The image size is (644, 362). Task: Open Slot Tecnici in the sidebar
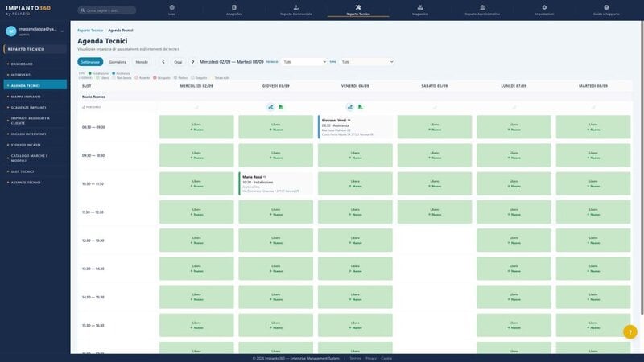(x=35, y=171)
